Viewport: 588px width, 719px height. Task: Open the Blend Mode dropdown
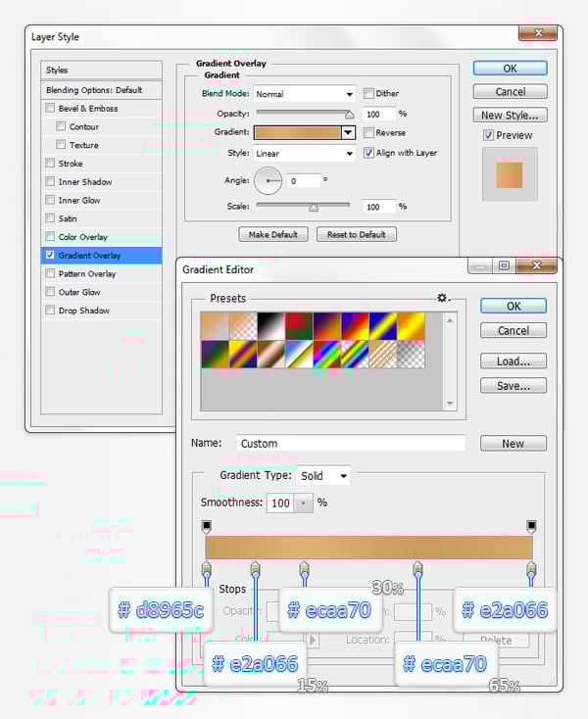pos(304,94)
